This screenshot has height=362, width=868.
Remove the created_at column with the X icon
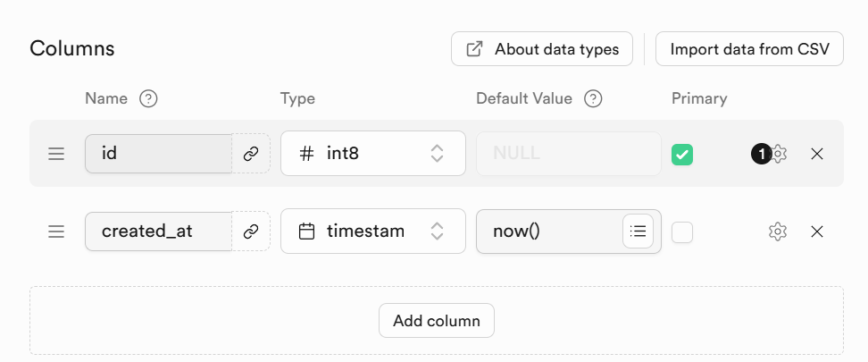[x=816, y=232]
